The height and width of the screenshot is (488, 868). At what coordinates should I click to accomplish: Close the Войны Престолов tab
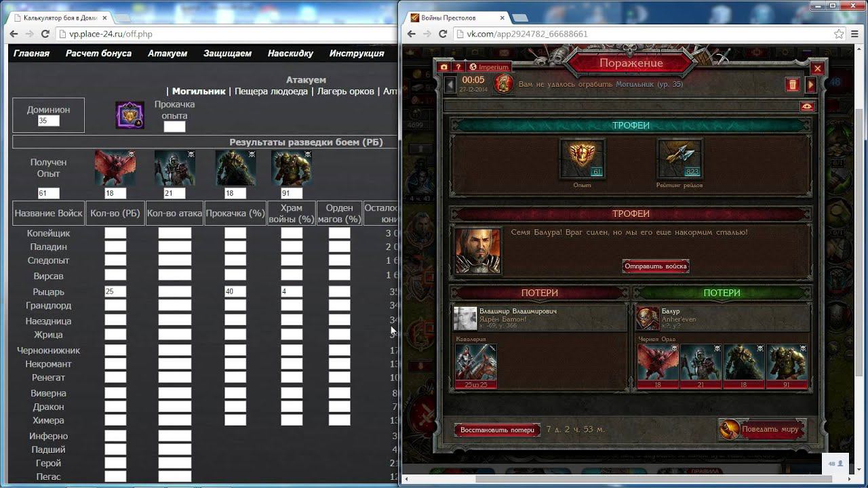click(x=502, y=18)
